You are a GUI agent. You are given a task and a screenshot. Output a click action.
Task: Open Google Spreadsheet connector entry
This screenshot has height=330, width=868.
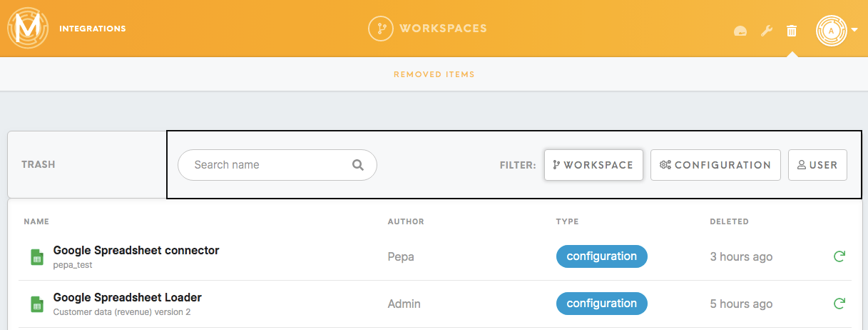point(136,251)
